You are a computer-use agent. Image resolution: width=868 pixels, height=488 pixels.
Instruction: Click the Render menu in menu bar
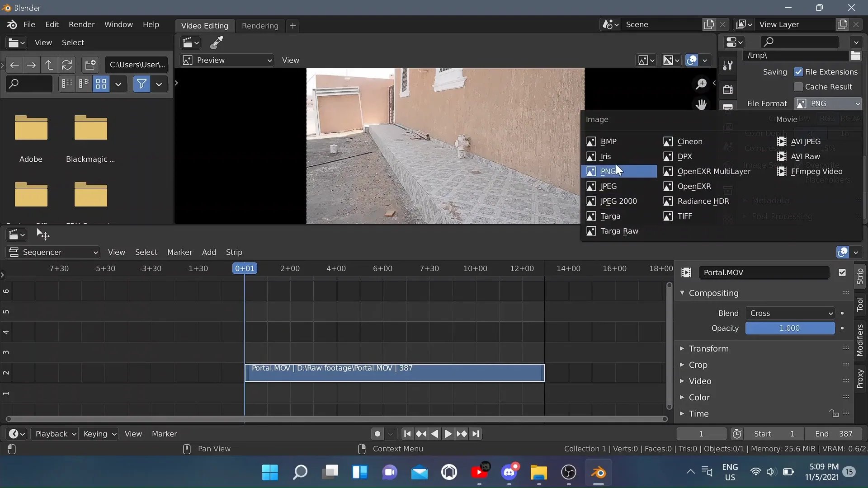click(x=81, y=24)
